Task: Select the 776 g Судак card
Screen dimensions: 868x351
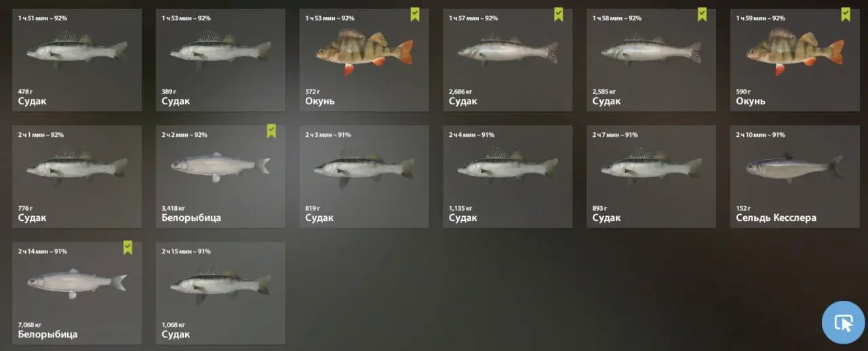Action: point(77,176)
